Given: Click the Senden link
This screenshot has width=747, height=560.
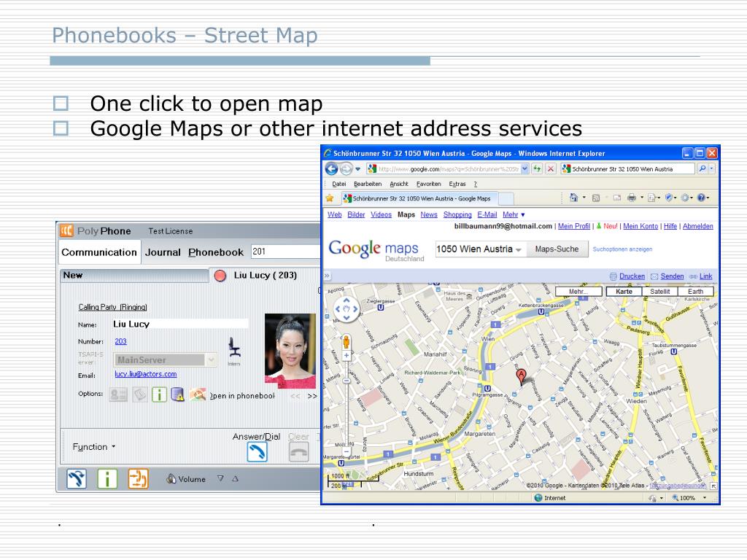Looking at the screenshot, I should click(x=672, y=276).
